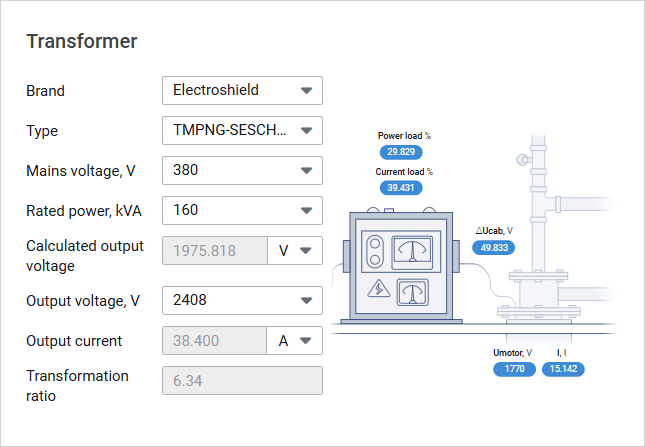Screen dimensions: 645x447
Task: Expand the Rated power kVA dropdown
Action: click(242, 210)
